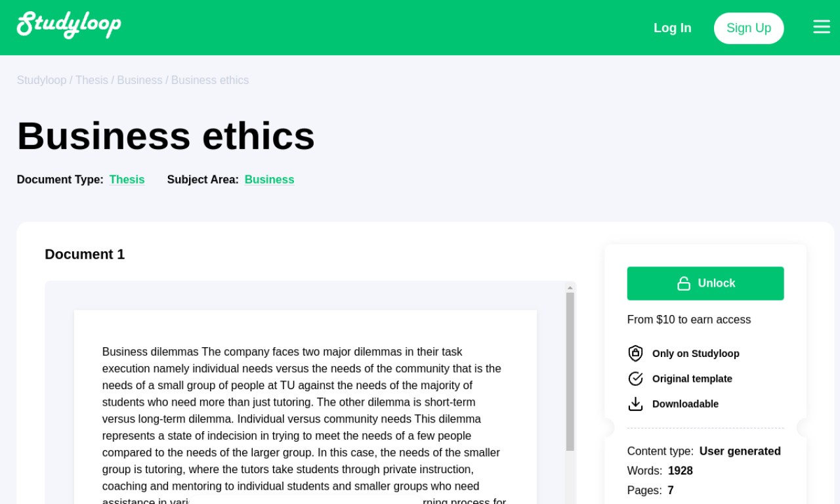Go to Studyloop breadcrumb home
Viewport: 840px width, 504px height.
[41, 80]
